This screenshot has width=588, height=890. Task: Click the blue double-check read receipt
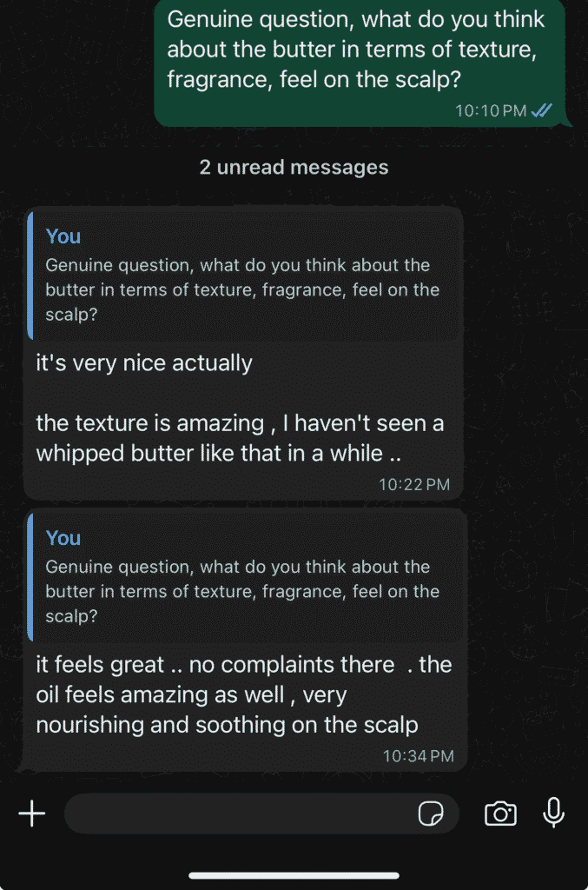click(543, 110)
